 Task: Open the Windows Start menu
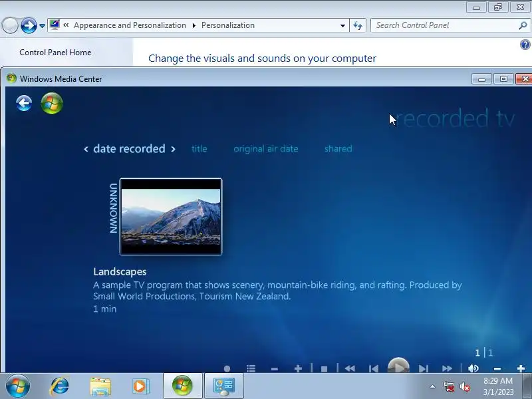click(18, 386)
